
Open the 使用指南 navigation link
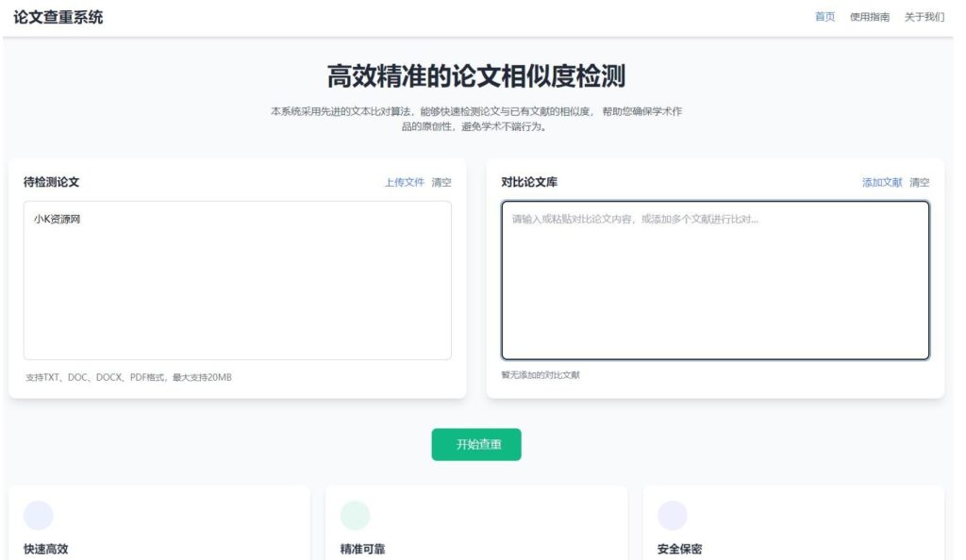869,17
